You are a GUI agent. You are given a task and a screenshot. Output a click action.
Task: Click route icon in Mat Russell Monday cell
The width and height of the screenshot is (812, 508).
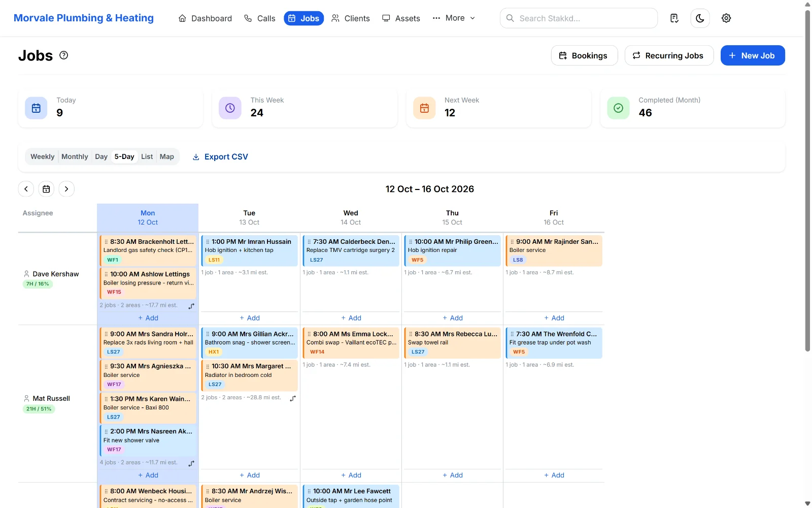pos(191,464)
